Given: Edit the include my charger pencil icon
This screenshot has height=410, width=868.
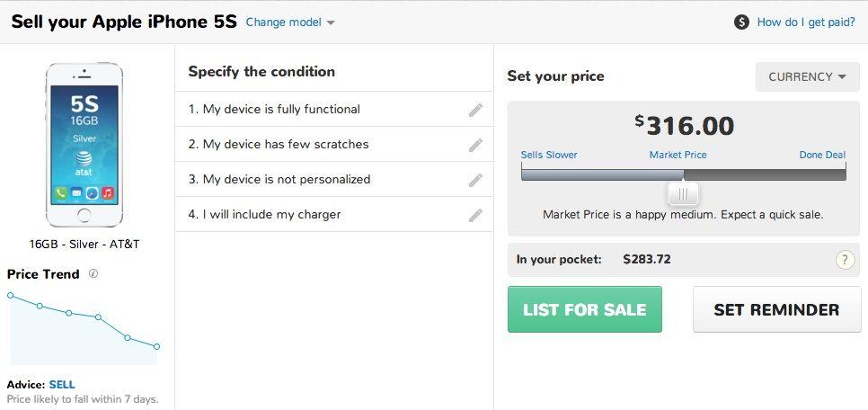Looking at the screenshot, I should (475, 215).
